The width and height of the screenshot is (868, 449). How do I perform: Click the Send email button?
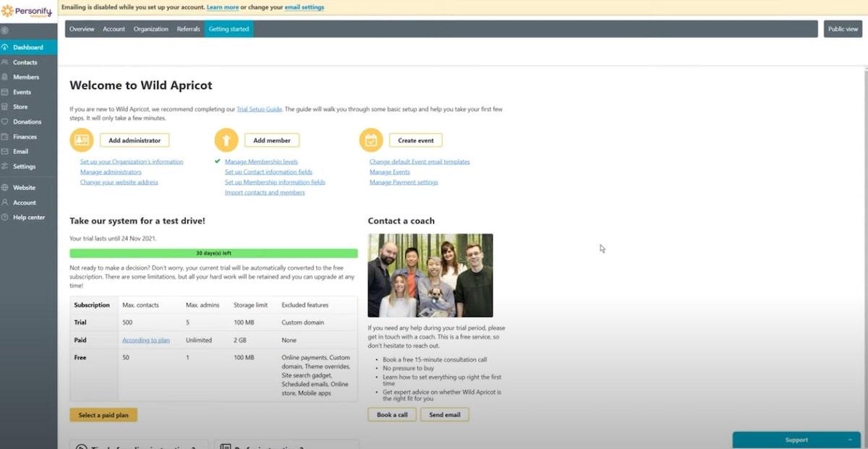(x=445, y=414)
